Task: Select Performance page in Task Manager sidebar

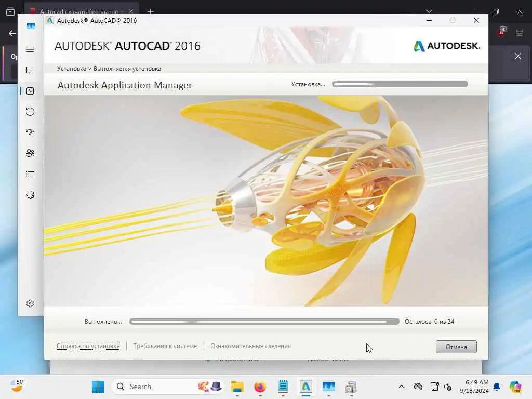Action: [x=30, y=91]
